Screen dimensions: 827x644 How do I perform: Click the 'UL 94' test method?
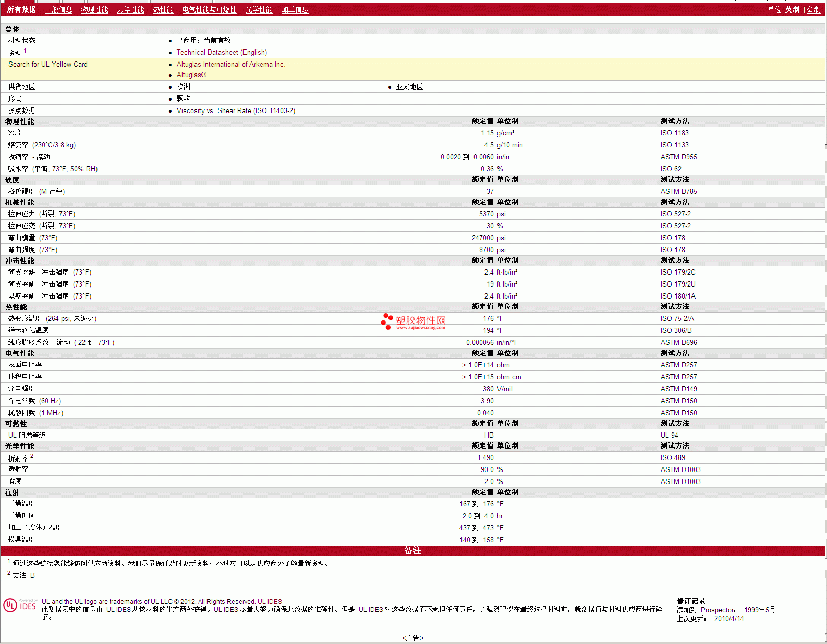pyautogui.click(x=669, y=435)
